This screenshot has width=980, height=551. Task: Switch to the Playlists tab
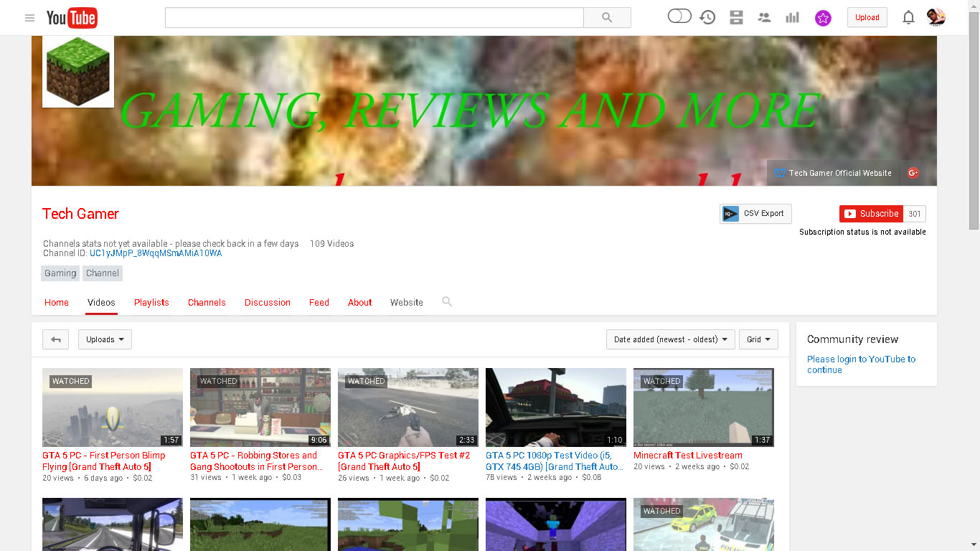tap(151, 302)
